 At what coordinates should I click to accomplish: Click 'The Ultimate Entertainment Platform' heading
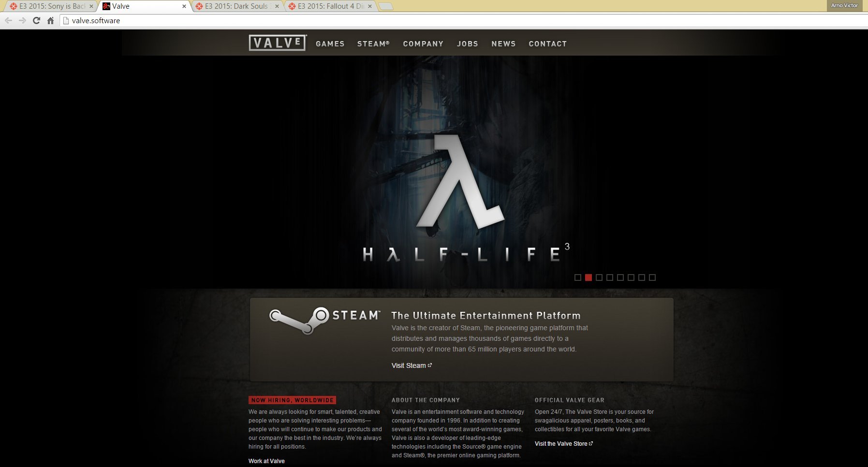coord(486,316)
